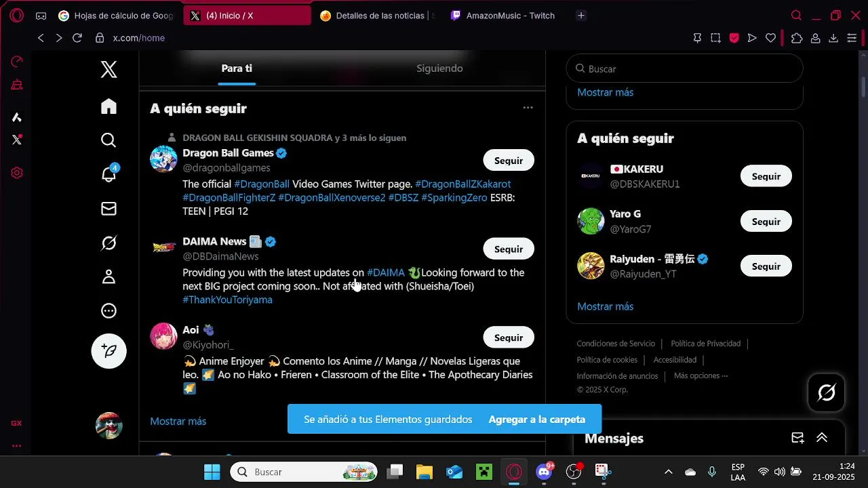Viewport: 868px width, 488px height.
Task: Open the #DragonBallZKakarot hashtag
Action: (462, 184)
